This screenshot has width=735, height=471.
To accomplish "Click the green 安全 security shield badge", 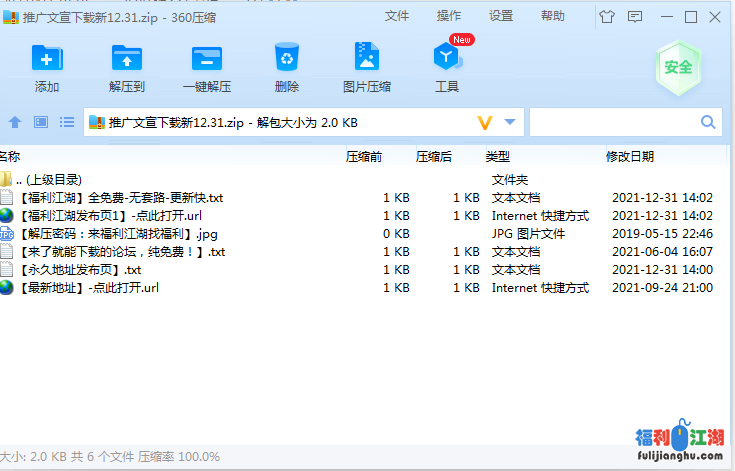I will 679,67.
